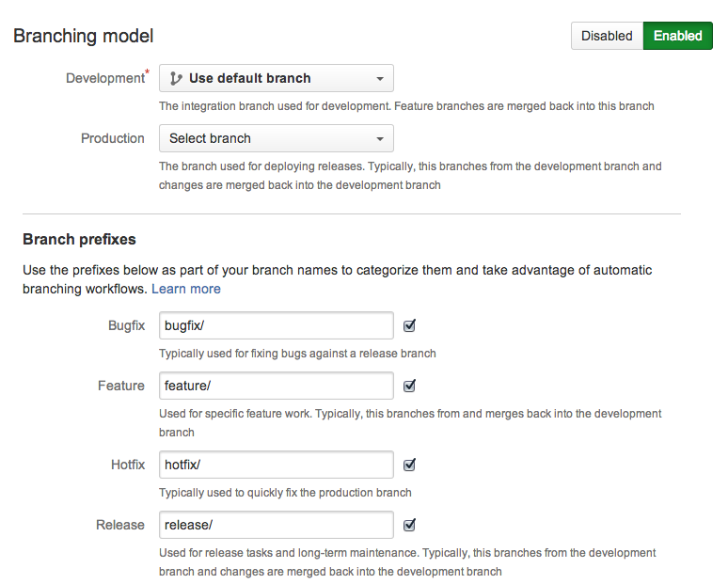Open the Learn more link
Viewport: 728px width, 584px height.
coord(186,289)
